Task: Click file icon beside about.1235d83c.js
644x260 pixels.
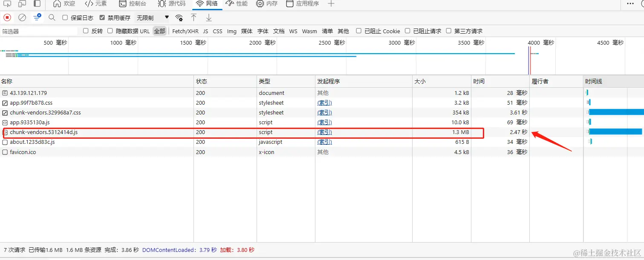Action: coord(5,142)
